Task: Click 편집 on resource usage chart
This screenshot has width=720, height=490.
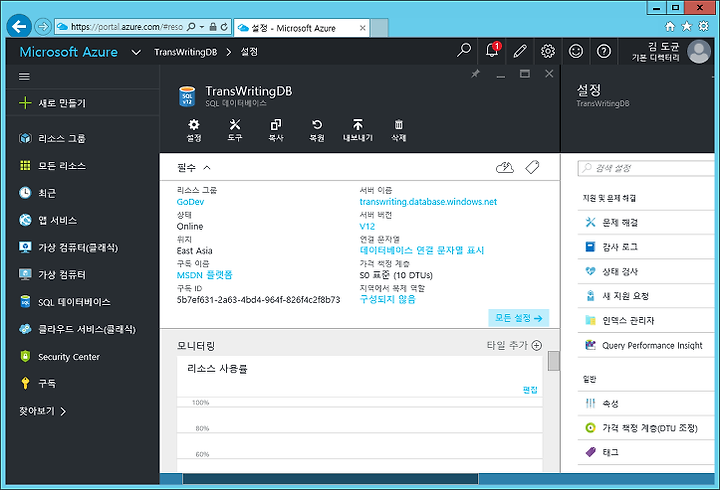Action: (x=530, y=390)
